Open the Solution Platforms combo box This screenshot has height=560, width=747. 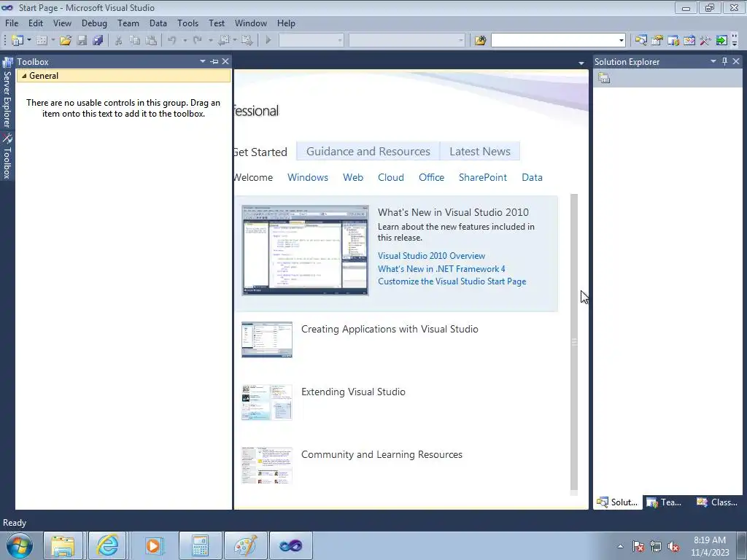tap(407, 41)
